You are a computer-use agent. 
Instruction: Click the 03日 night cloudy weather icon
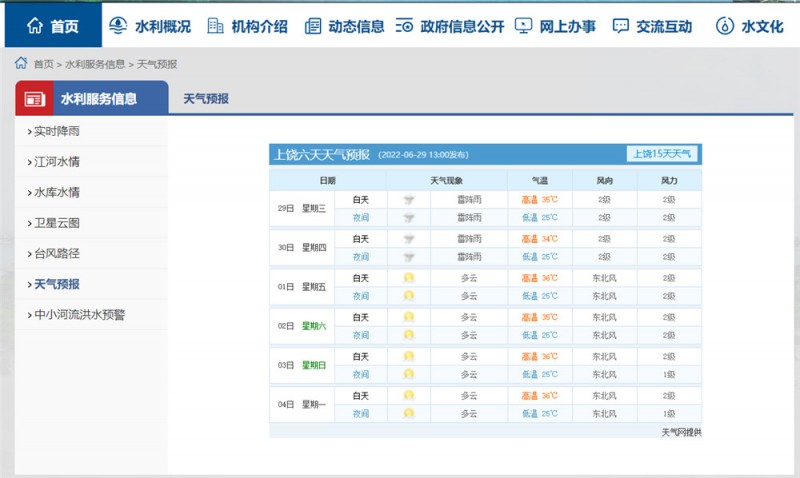coord(409,374)
